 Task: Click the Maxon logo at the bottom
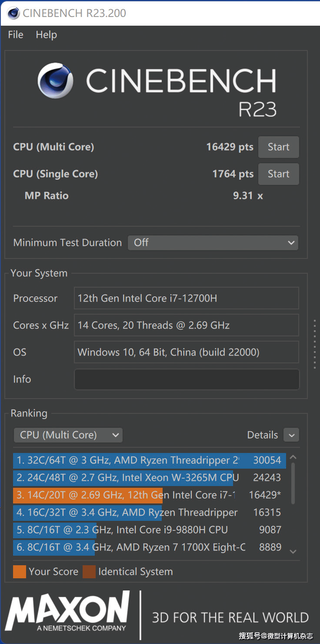67,611
